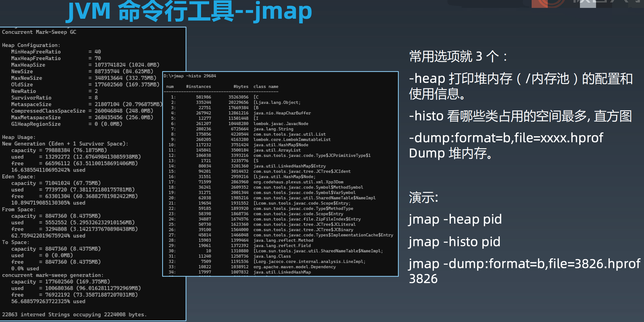Click the '演示:' label

[x=423, y=198]
